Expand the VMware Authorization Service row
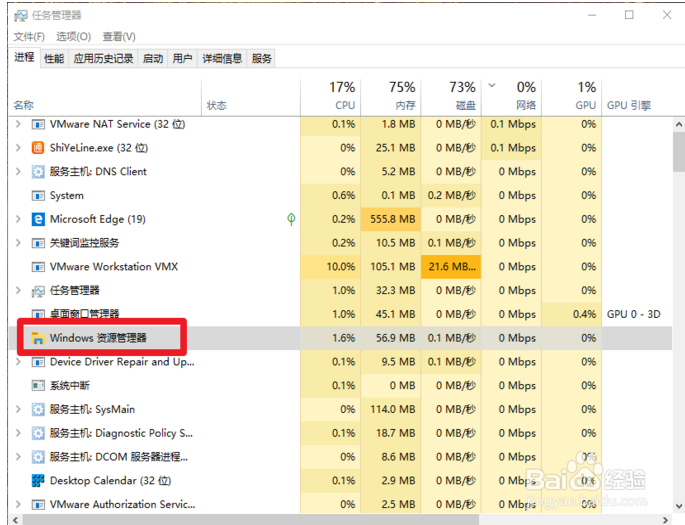The height and width of the screenshot is (525, 685). [x=18, y=504]
